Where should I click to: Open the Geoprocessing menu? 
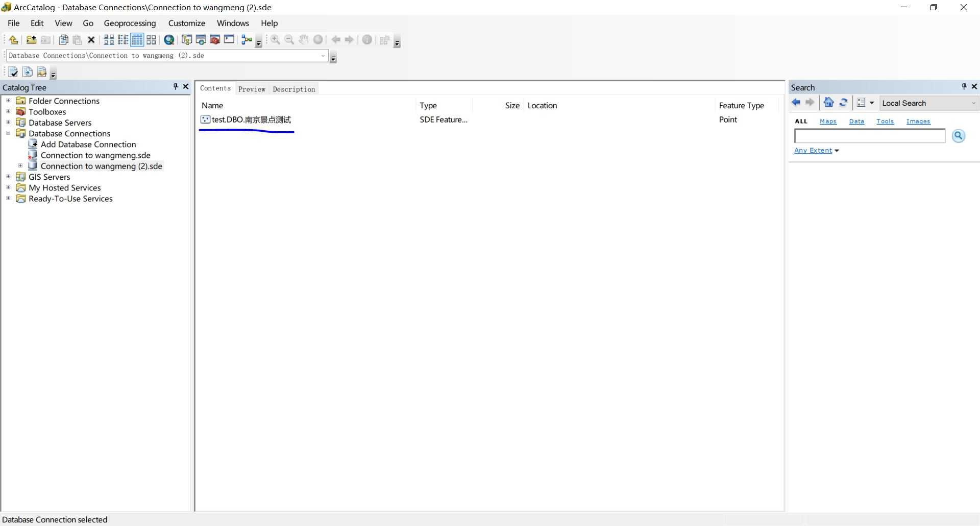(x=130, y=23)
